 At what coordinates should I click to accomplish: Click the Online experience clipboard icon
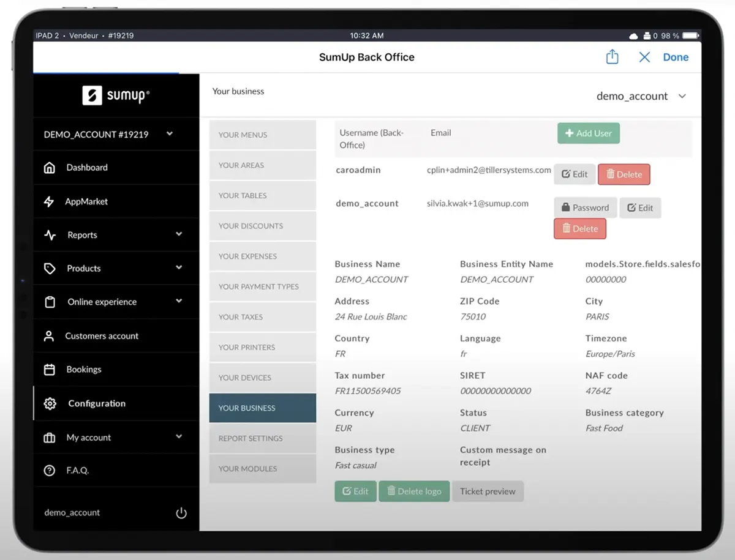point(50,302)
